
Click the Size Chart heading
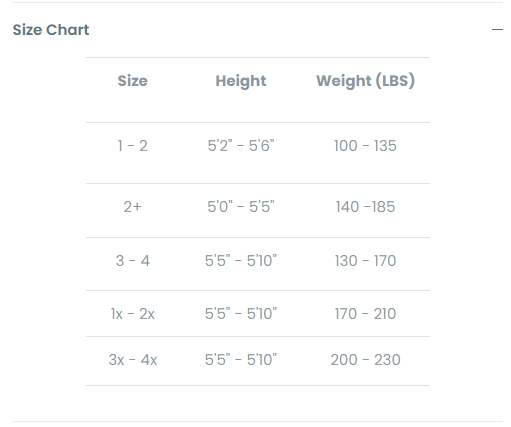pos(51,30)
